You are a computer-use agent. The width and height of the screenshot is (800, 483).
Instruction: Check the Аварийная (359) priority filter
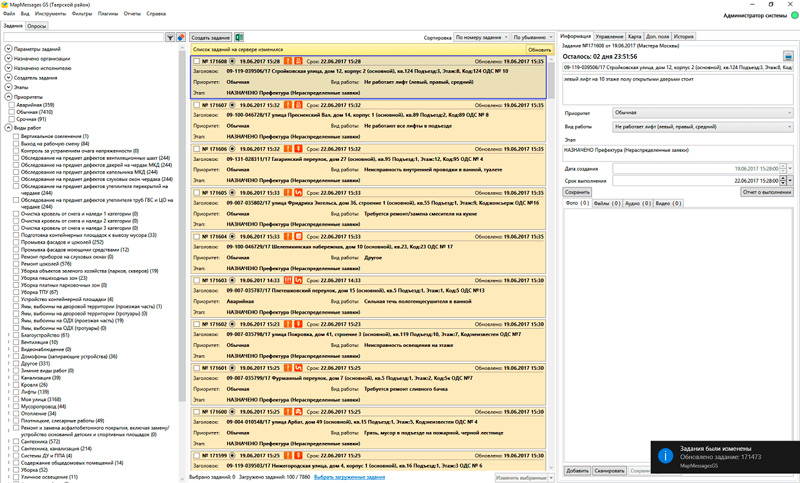coord(11,105)
